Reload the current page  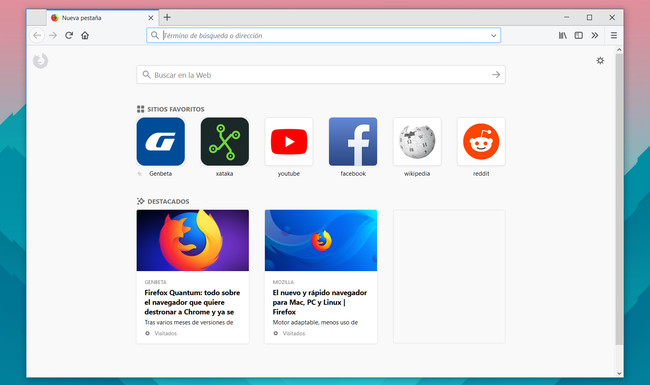[x=69, y=36]
